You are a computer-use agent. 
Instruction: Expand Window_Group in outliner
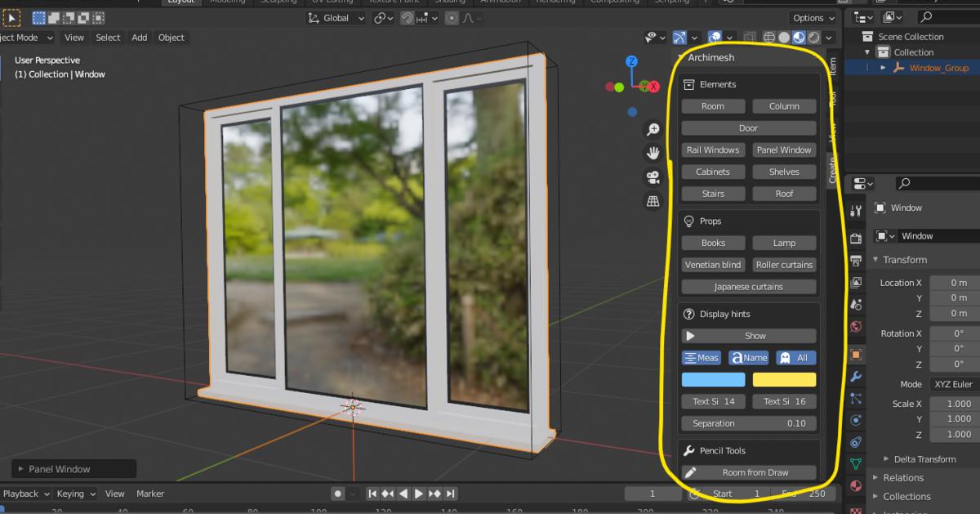(883, 68)
